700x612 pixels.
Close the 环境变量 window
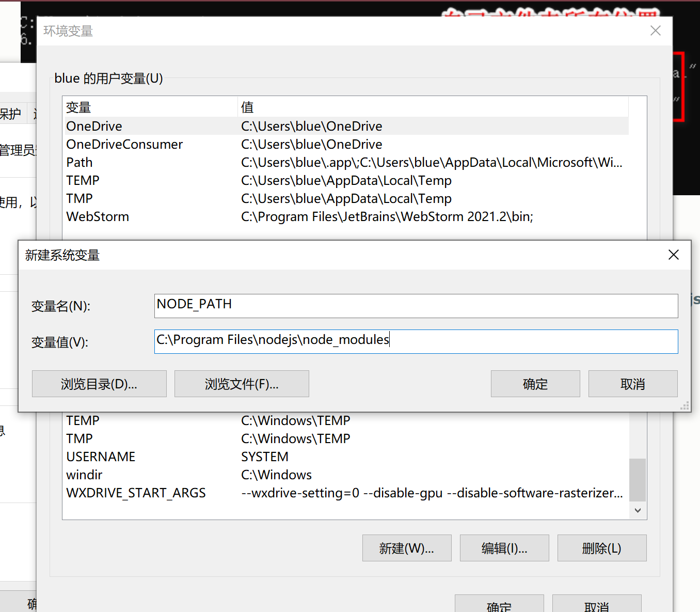[x=656, y=30]
